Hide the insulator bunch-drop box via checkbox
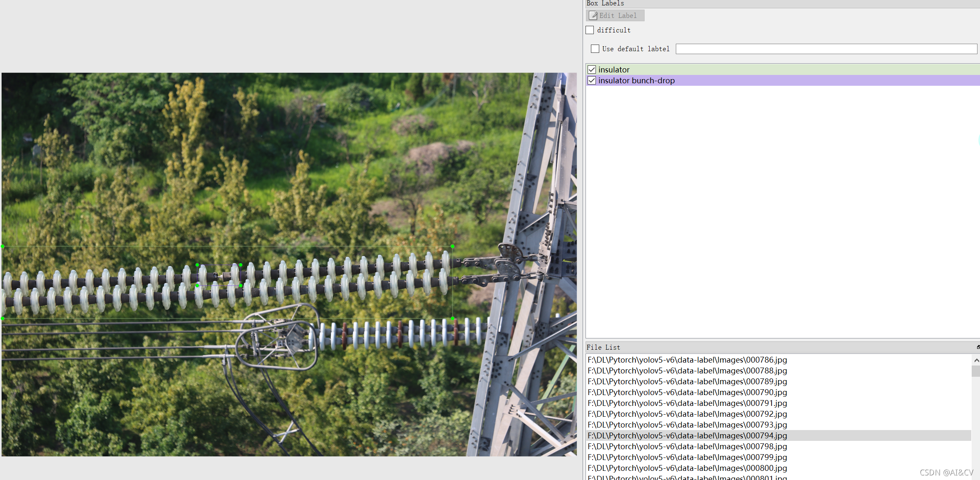This screenshot has height=480, width=980. (592, 80)
